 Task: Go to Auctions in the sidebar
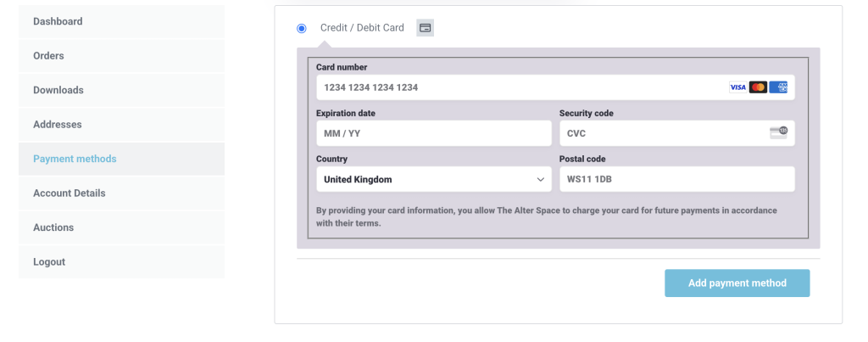(x=121, y=227)
